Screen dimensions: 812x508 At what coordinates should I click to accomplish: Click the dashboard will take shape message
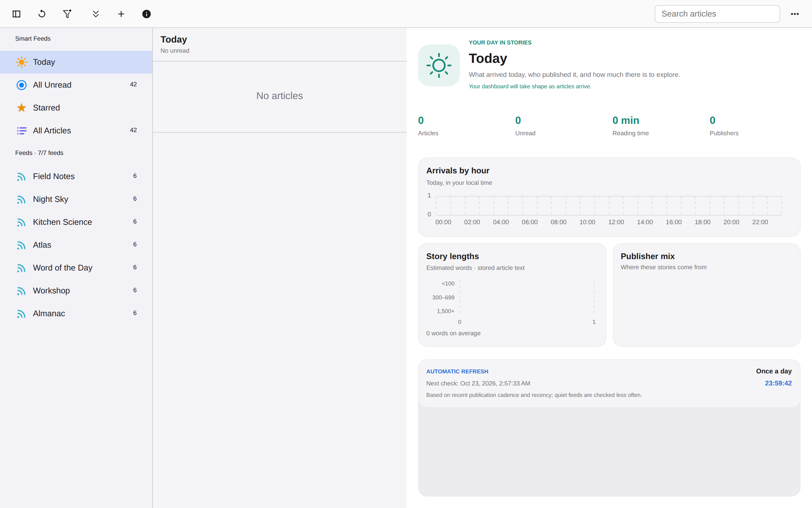530,86
